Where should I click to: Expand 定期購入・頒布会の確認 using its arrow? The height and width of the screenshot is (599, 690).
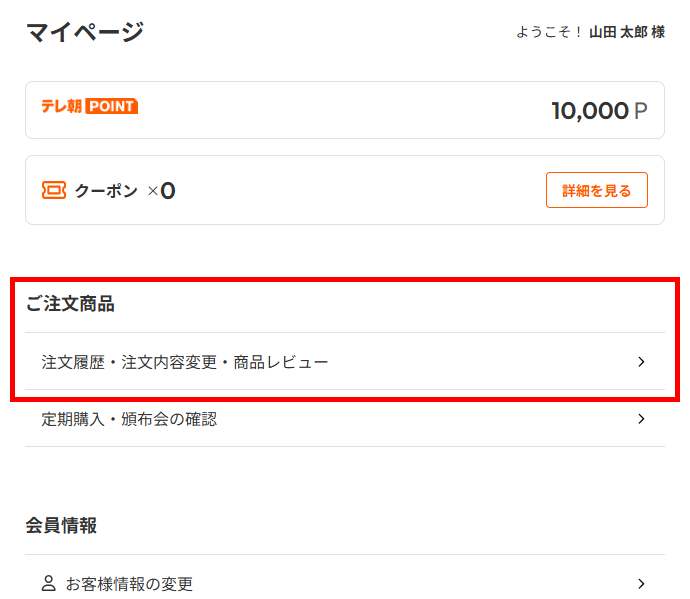point(641,419)
